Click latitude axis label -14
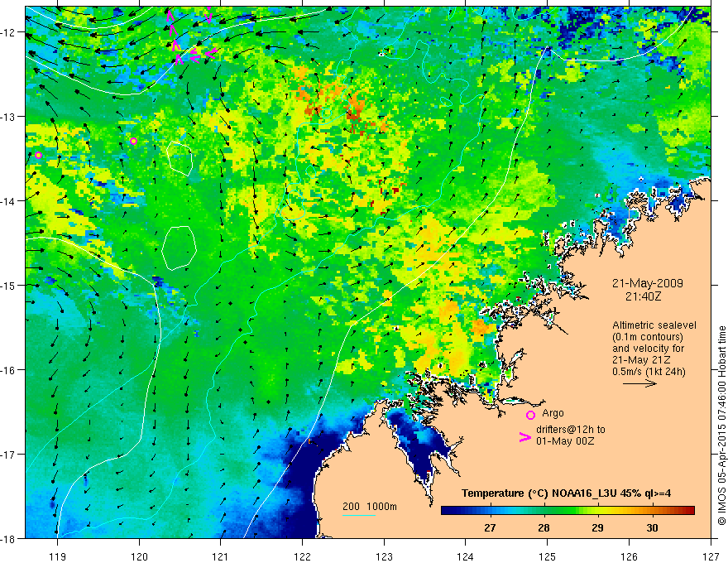 pyautogui.click(x=9, y=201)
